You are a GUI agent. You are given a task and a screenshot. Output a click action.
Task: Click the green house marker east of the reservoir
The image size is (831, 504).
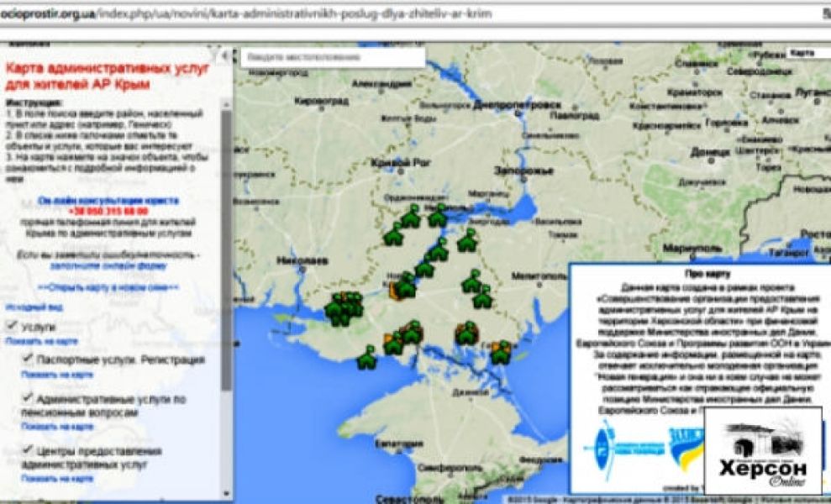click(468, 241)
